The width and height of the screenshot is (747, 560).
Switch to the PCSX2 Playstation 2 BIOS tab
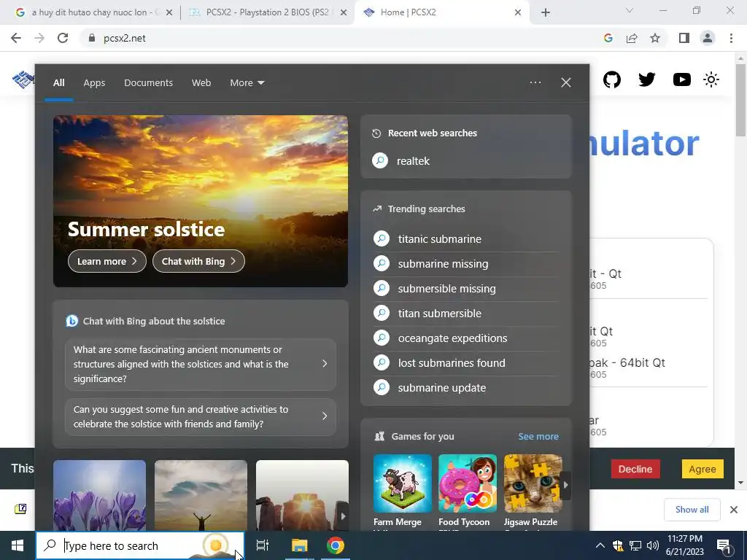(x=267, y=12)
